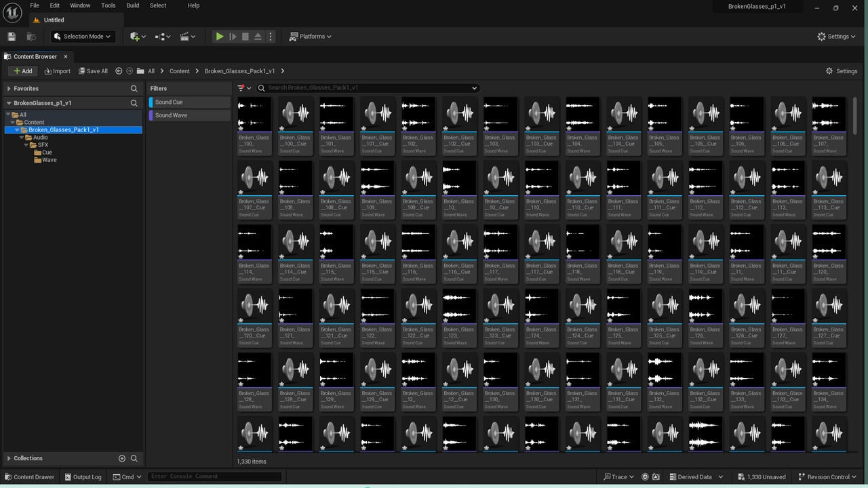Open the Unreal Engine logo at top-left
This screenshot has height=488, width=868.
(12, 12)
